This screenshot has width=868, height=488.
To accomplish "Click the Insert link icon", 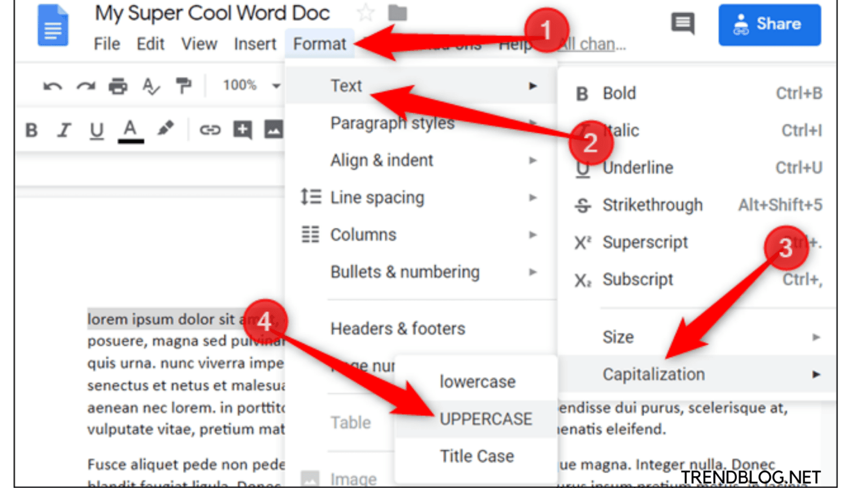I will (x=210, y=130).
